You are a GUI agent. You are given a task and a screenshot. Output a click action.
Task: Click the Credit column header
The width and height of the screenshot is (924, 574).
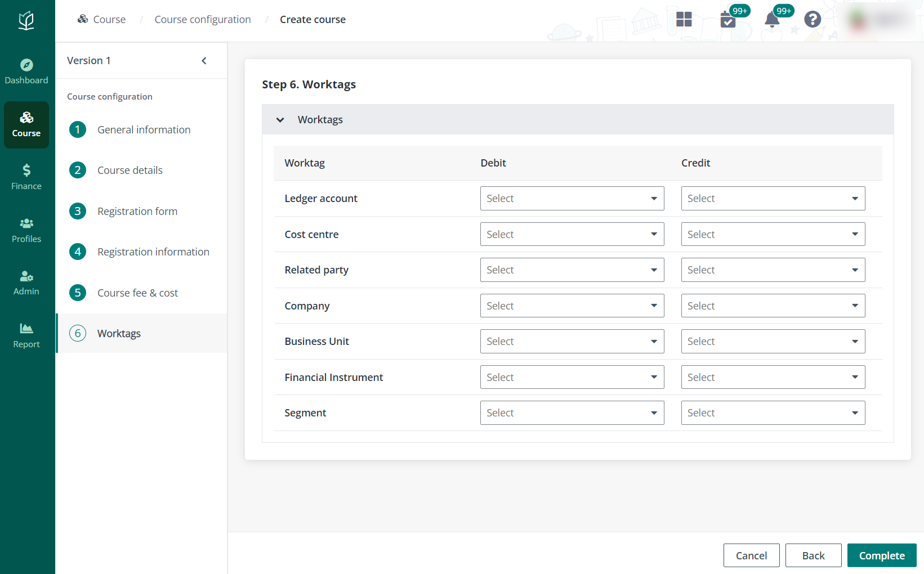[695, 163]
